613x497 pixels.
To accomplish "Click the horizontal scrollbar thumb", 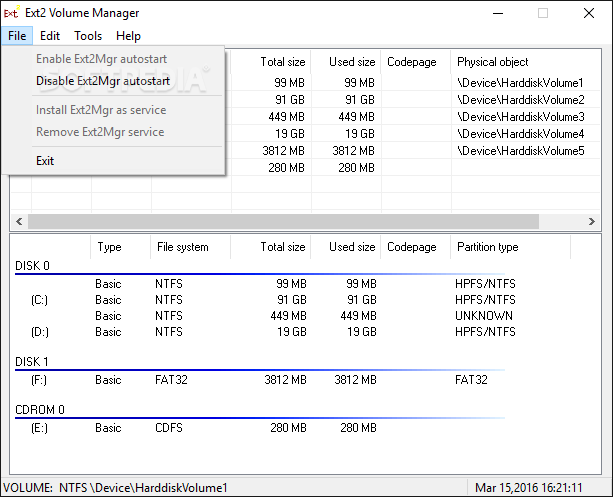I will [x=283, y=222].
